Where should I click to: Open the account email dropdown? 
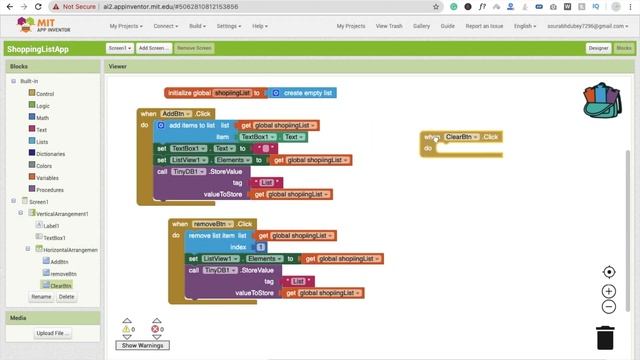click(x=588, y=26)
